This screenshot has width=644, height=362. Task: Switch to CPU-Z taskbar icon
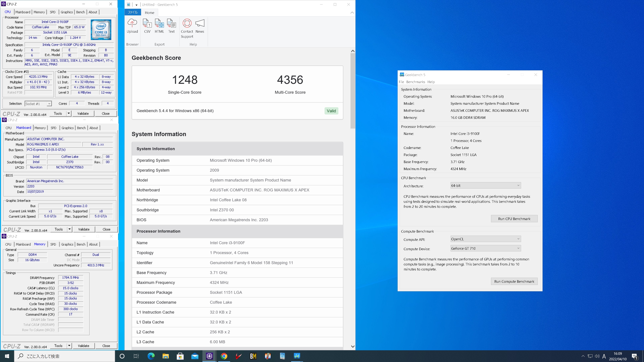pyautogui.click(x=209, y=356)
